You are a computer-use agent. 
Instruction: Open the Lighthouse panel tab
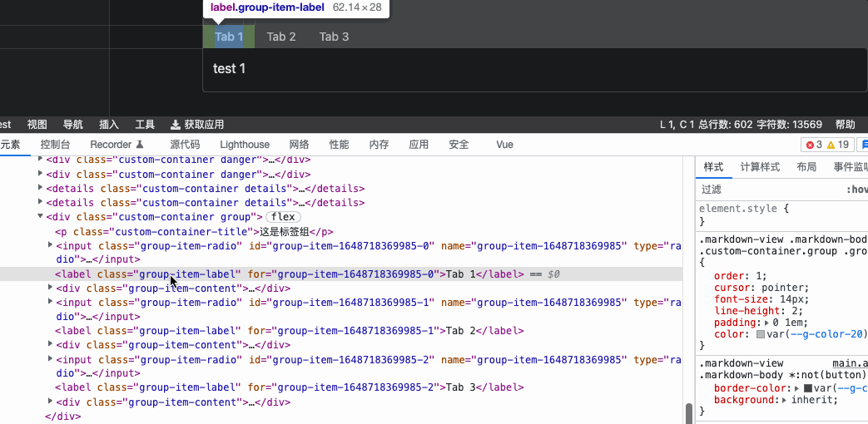245,144
